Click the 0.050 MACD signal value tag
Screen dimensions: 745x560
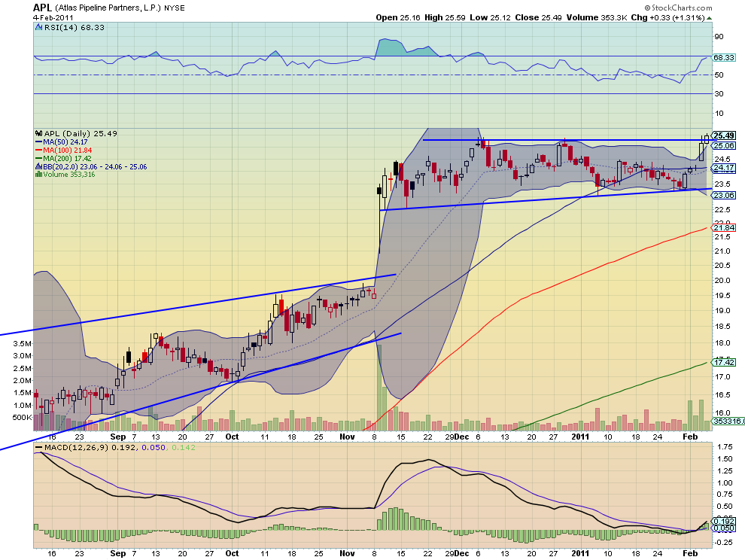coord(724,528)
